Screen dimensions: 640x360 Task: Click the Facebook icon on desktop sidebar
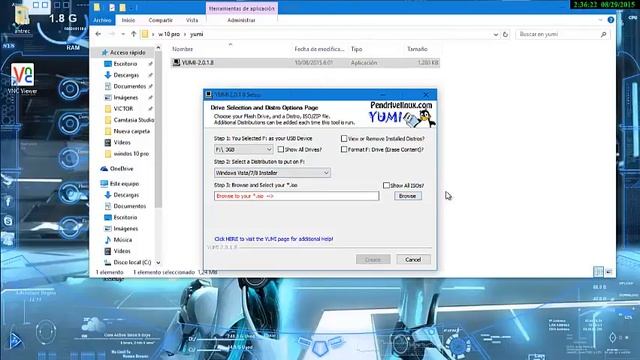tap(8, 201)
